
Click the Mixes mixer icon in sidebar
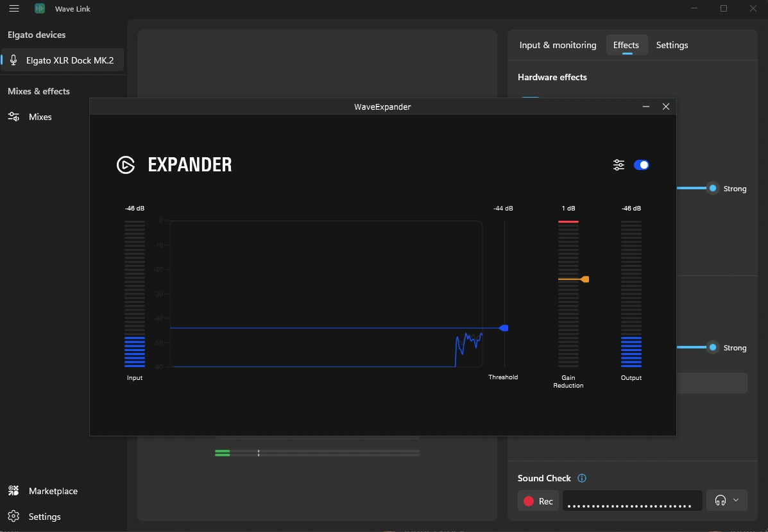[x=13, y=117]
